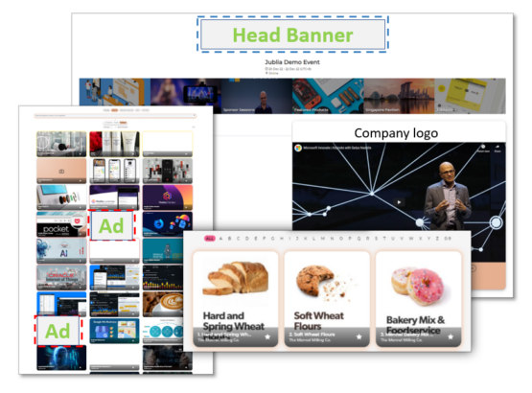Viewport: 532px width, 393px height.
Task: Open the Firefox Monitor product thumbnail
Action: tap(168, 197)
